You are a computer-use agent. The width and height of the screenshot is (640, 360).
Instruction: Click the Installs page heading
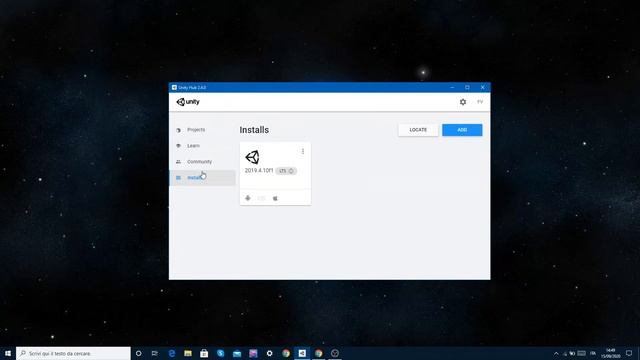254,130
